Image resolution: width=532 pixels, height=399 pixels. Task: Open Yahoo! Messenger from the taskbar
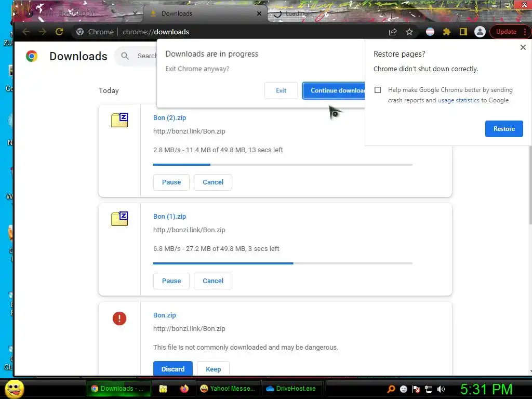pyautogui.click(x=228, y=389)
